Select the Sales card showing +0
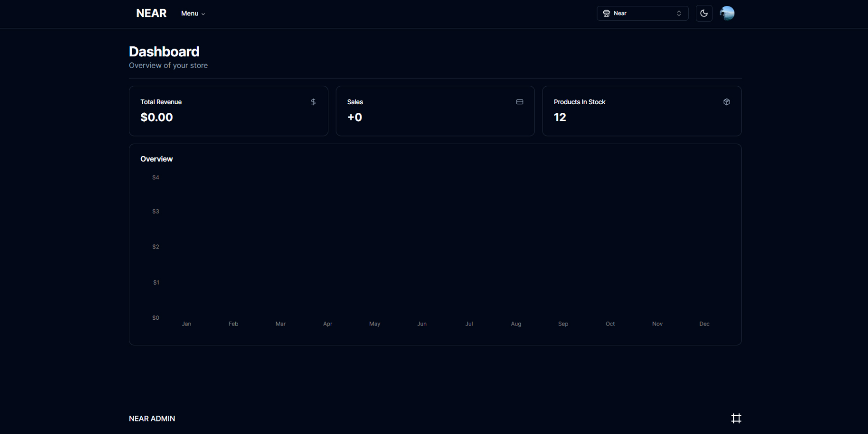 pos(434,111)
